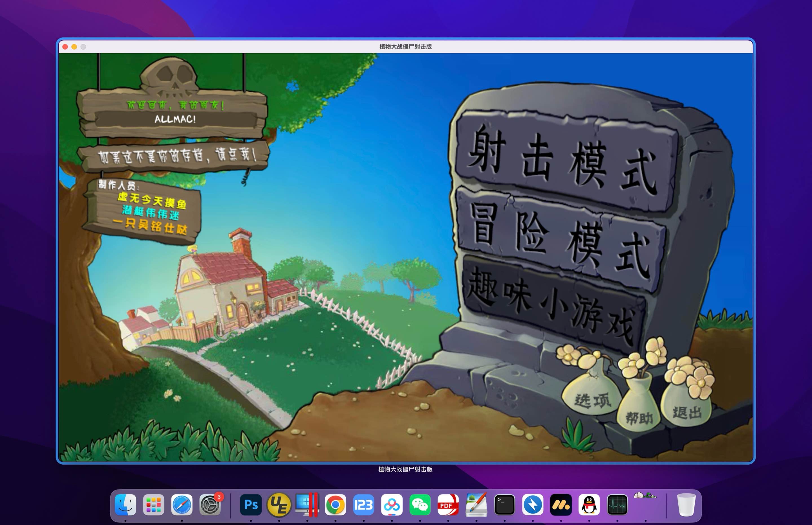This screenshot has width=812, height=525.
Task: Open Launchpad from the Dock
Action: [x=153, y=504]
